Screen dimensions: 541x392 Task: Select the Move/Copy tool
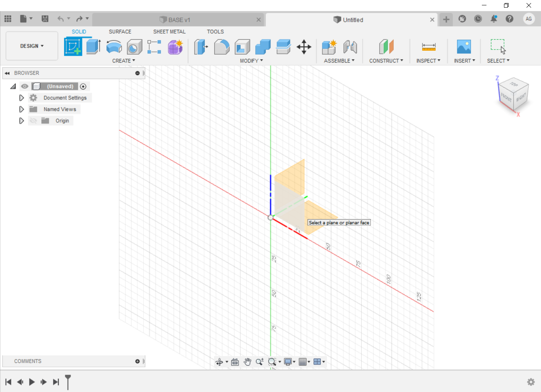click(x=304, y=47)
